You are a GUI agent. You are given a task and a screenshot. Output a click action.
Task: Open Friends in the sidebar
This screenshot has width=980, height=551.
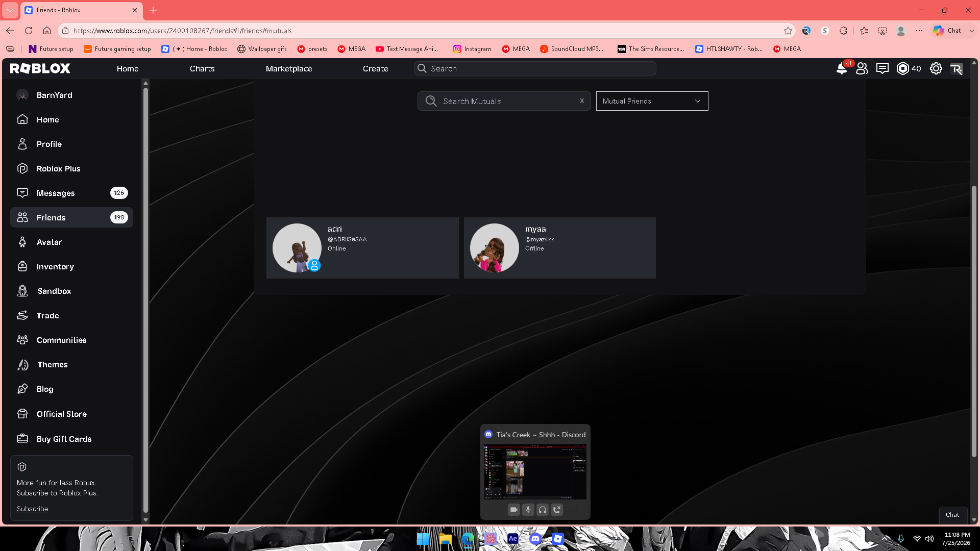point(71,217)
